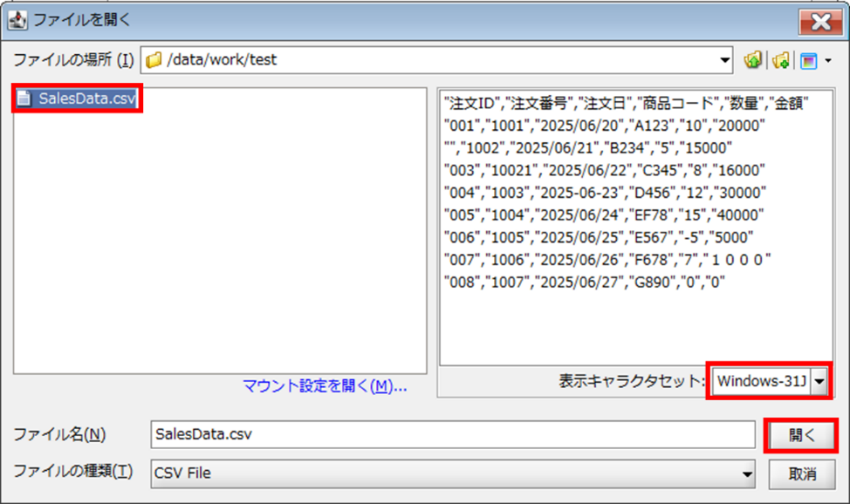Create a new folder
Viewport: 850px width, 504px height.
(780, 60)
